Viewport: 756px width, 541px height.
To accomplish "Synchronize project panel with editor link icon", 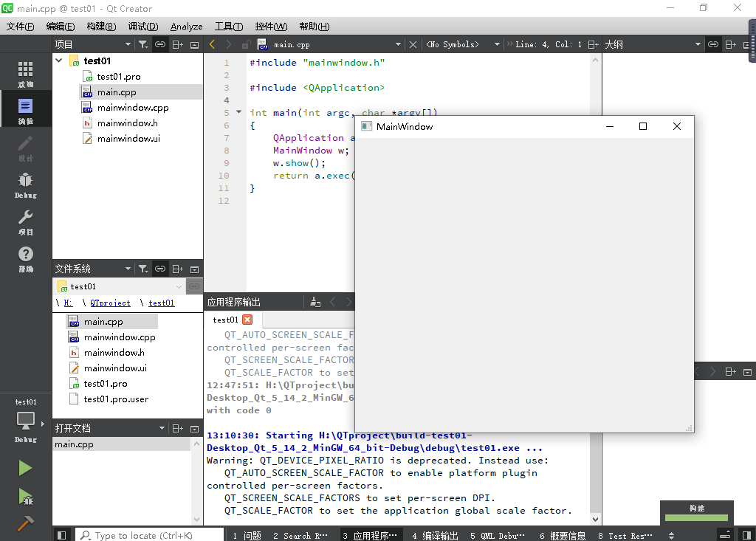I will point(160,44).
